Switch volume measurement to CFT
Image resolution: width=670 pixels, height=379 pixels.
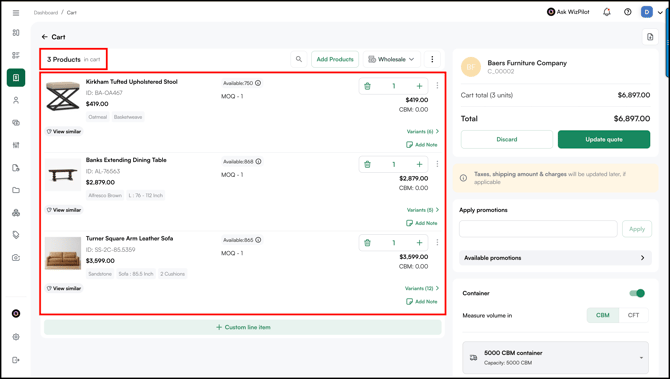tap(633, 315)
